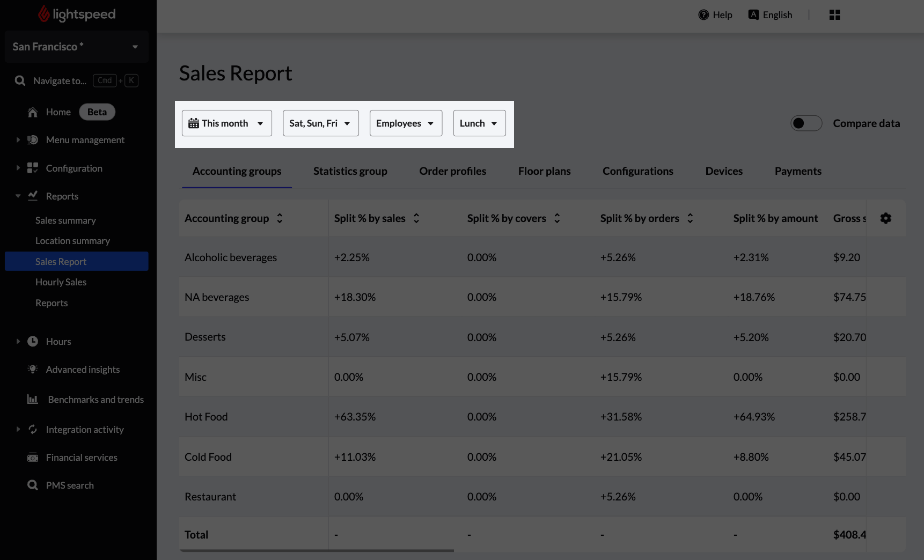
Task: Click the Configuration grid icon
Action: pyautogui.click(x=33, y=168)
